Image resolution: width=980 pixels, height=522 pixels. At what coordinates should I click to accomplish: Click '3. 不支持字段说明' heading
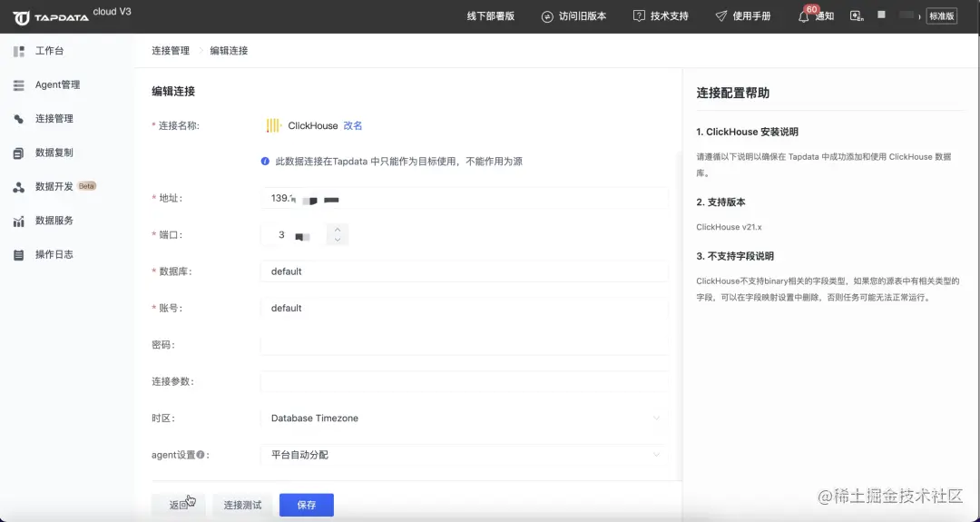[x=735, y=256]
